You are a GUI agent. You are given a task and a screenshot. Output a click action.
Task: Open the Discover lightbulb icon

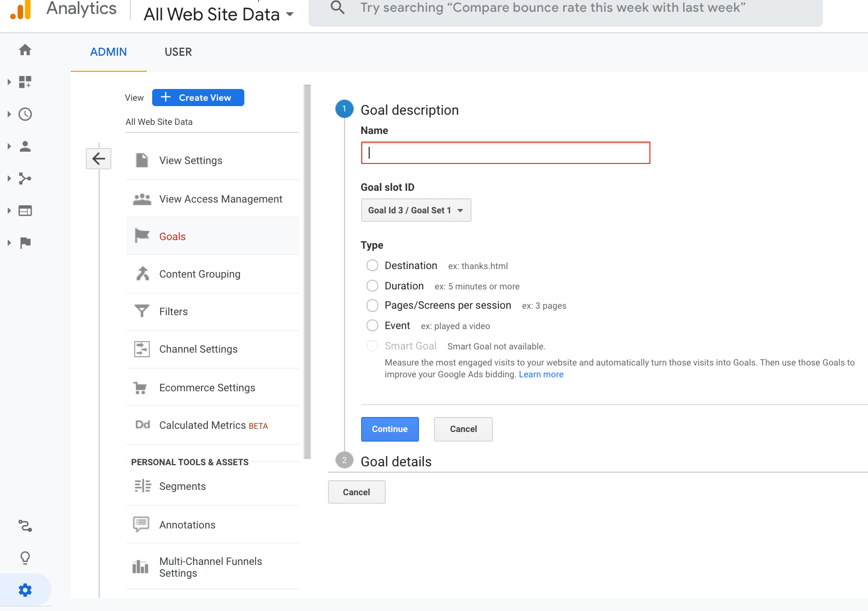point(25,558)
